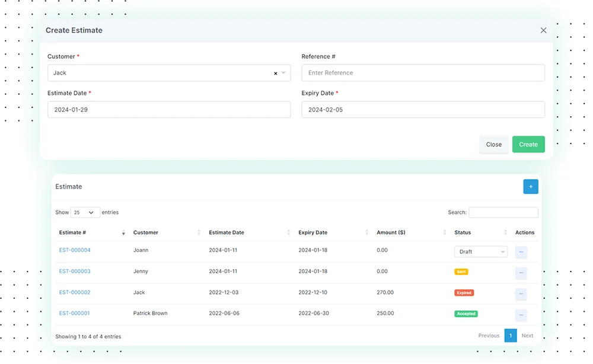Sort the table using the Customer column arrows
The image size is (593, 364).
[x=200, y=232]
